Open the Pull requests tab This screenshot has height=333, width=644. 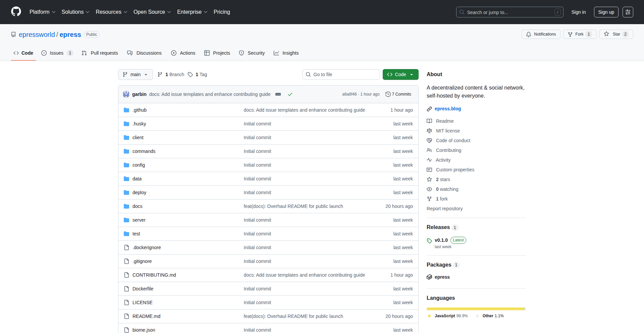[x=100, y=53]
